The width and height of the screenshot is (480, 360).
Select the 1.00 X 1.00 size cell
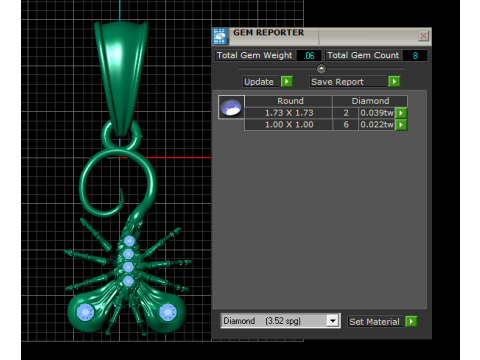289,125
